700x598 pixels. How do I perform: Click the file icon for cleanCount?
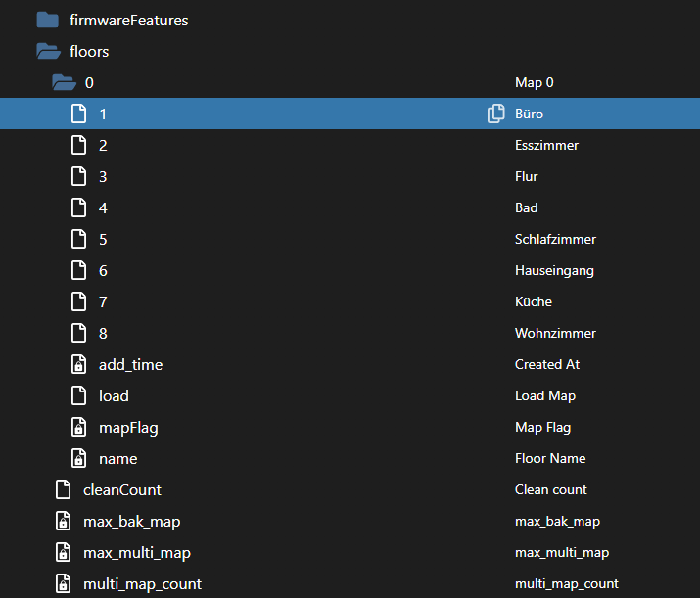64,489
